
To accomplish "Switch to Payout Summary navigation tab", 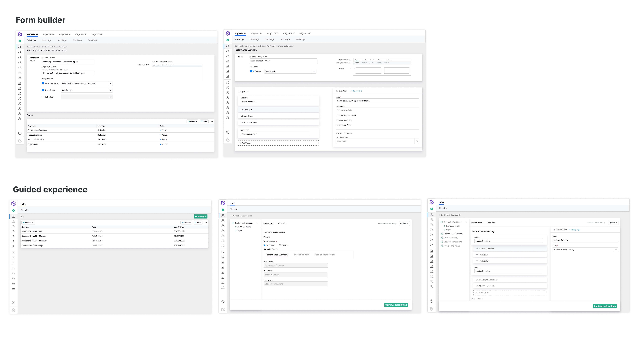I will [x=301, y=255].
